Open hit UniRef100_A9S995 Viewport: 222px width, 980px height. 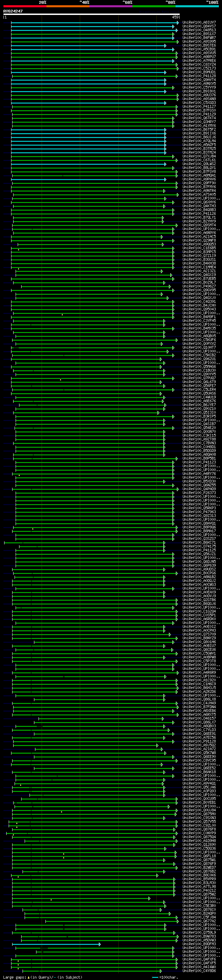(x=199, y=41)
